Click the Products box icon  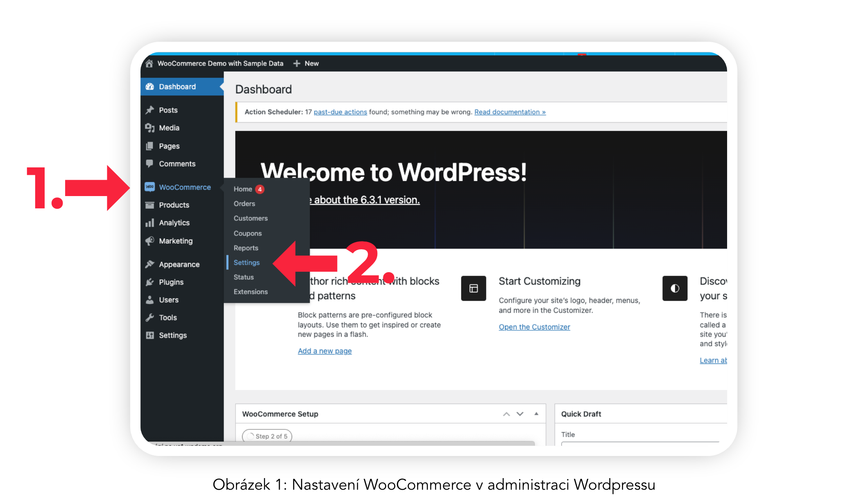(x=150, y=205)
